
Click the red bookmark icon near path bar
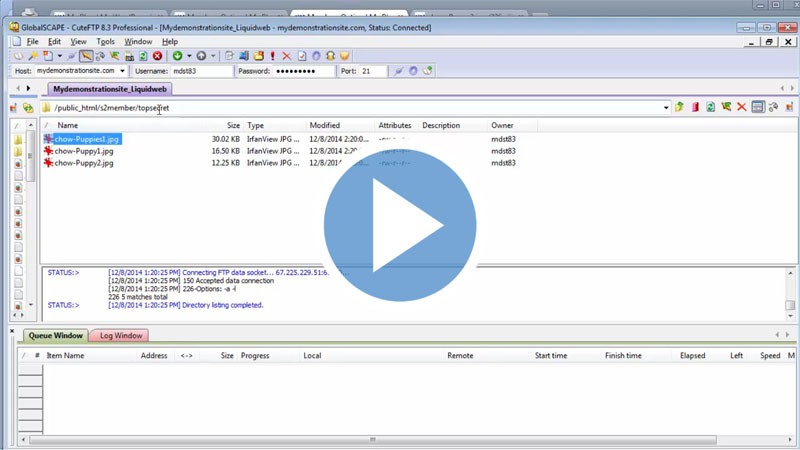pos(695,107)
